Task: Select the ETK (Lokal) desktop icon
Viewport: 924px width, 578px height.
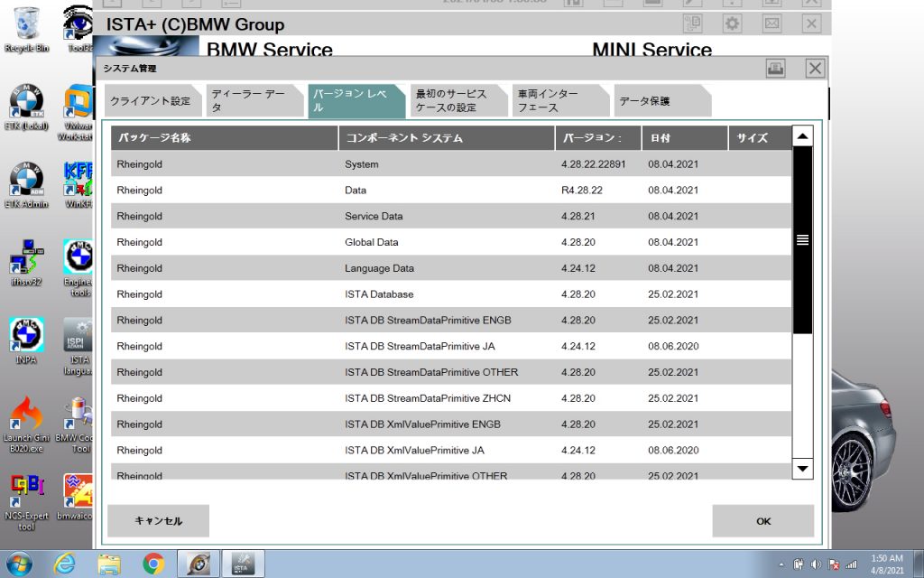Action: [26, 107]
